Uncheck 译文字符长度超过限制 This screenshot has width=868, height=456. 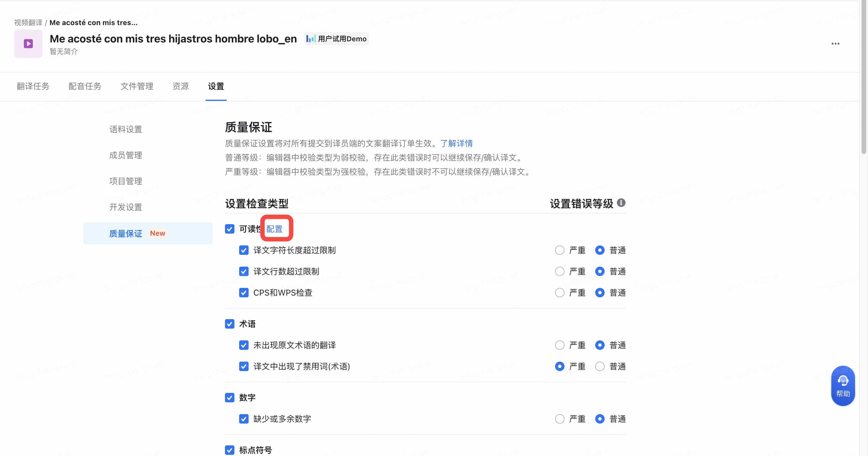pos(244,250)
